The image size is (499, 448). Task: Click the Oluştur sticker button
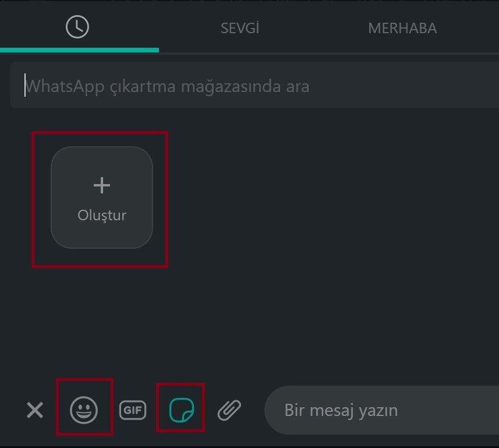click(x=102, y=197)
